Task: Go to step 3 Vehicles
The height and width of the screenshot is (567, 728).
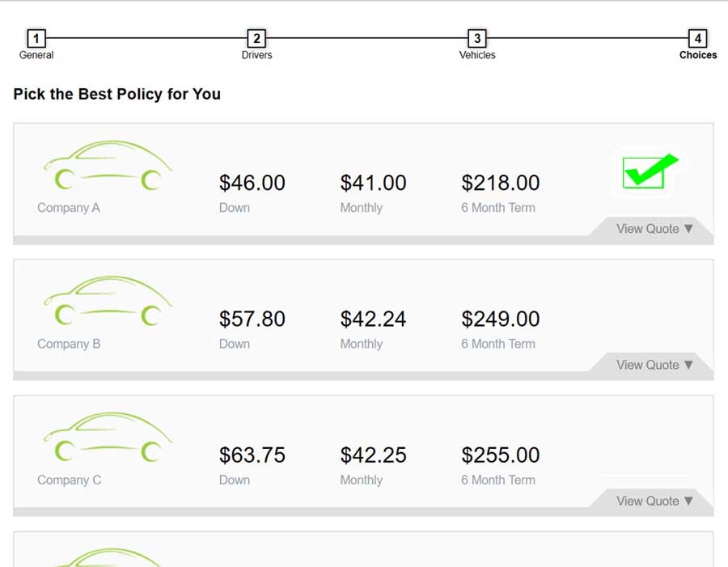Action: click(477, 39)
